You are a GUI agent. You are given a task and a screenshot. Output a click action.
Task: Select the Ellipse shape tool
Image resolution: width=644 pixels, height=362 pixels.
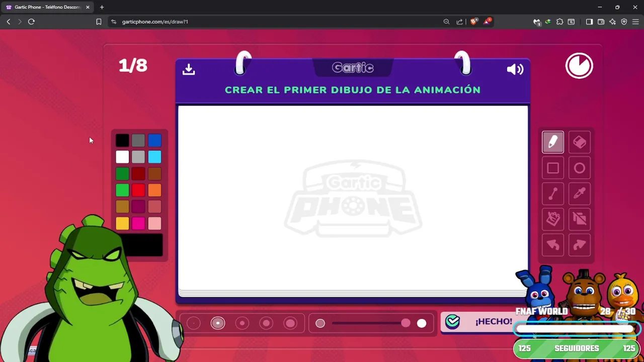(x=580, y=168)
